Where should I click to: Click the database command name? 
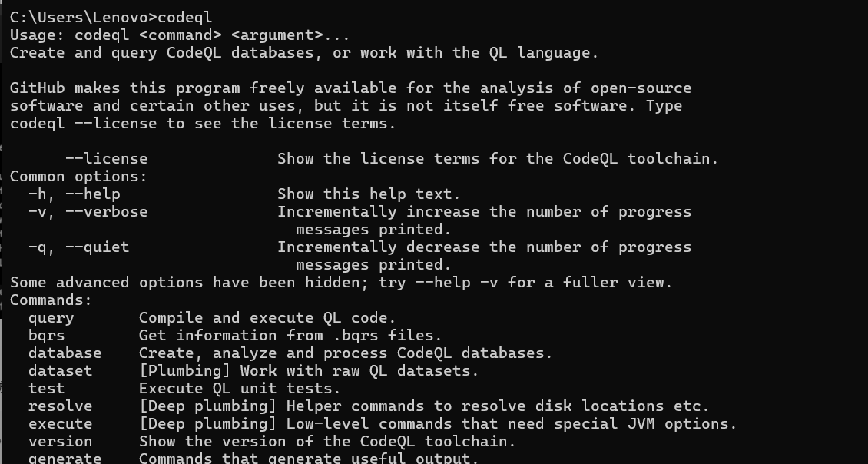(65, 353)
